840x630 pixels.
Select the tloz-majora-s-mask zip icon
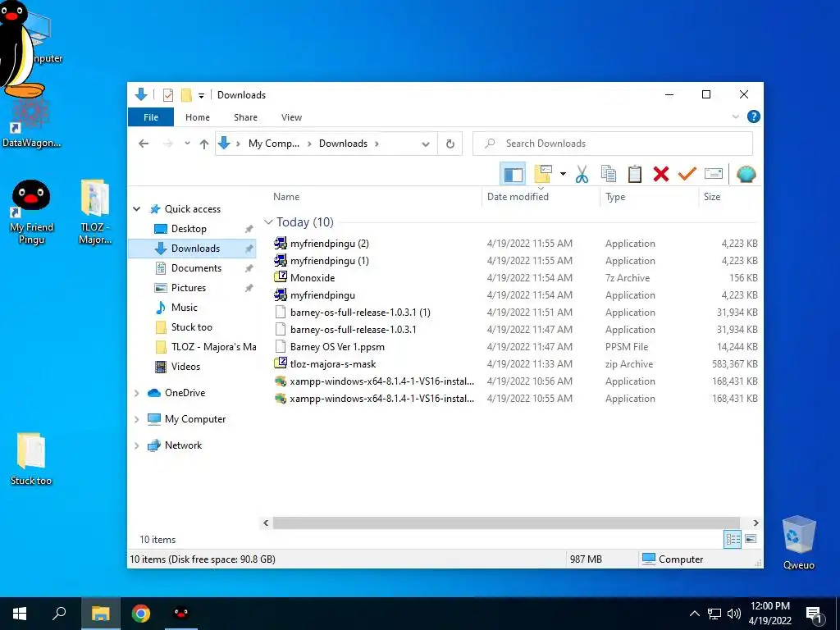281,363
